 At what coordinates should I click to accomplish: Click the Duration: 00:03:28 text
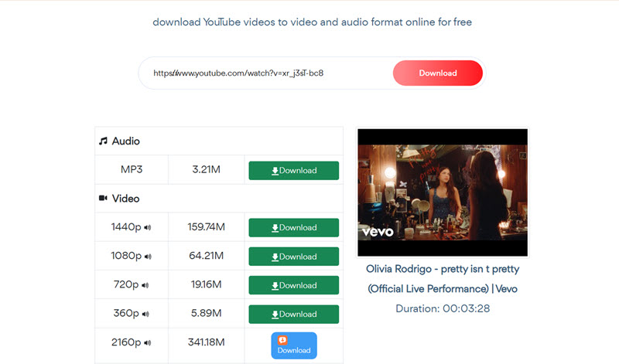[443, 308]
